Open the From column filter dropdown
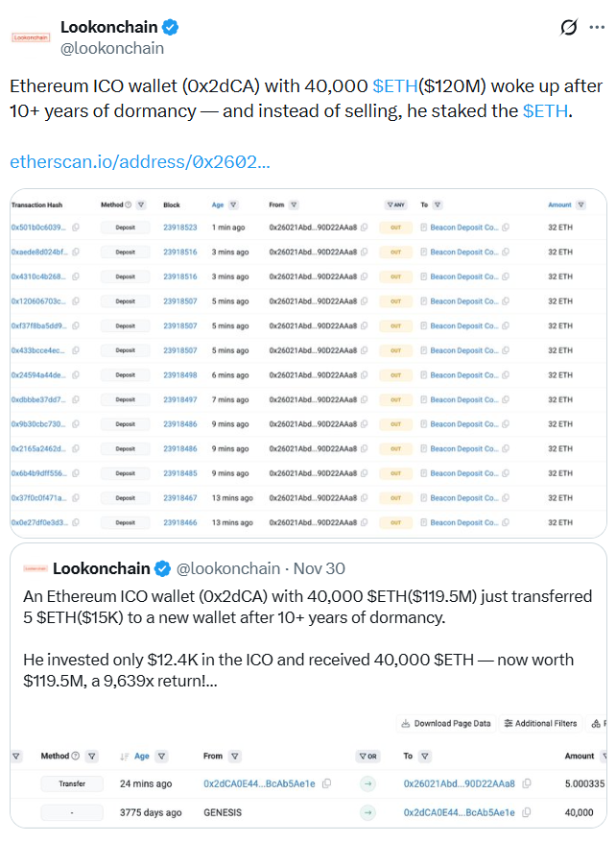 pyautogui.click(x=294, y=204)
